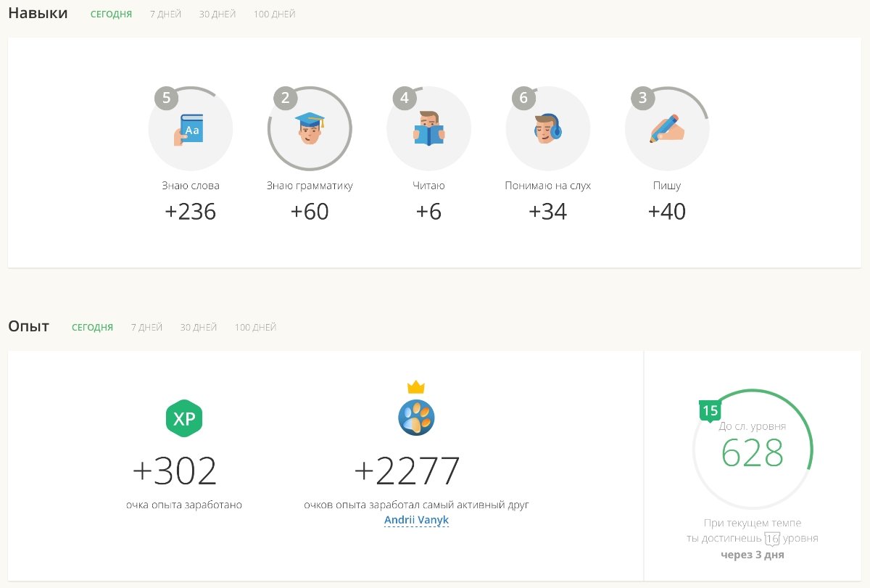Click the gold crown above avatar

[416, 387]
